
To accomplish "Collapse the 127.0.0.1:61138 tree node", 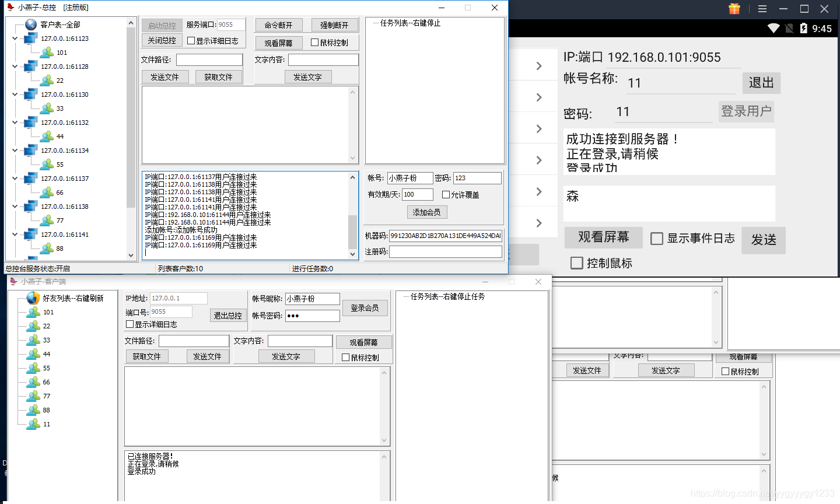I will (15, 206).
